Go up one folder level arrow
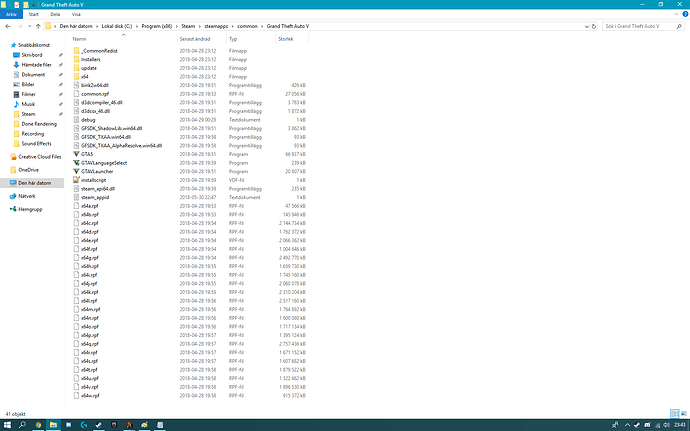 [x=38, y=26]
